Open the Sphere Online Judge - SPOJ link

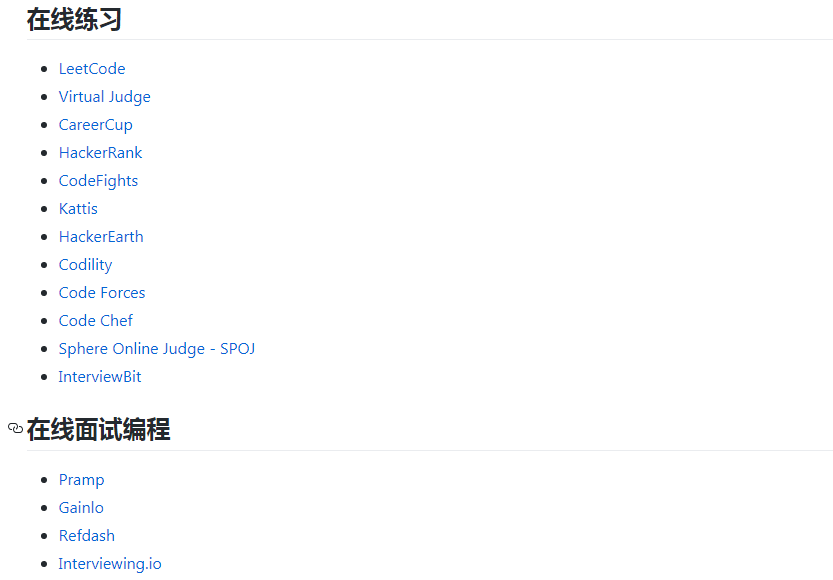156,348
